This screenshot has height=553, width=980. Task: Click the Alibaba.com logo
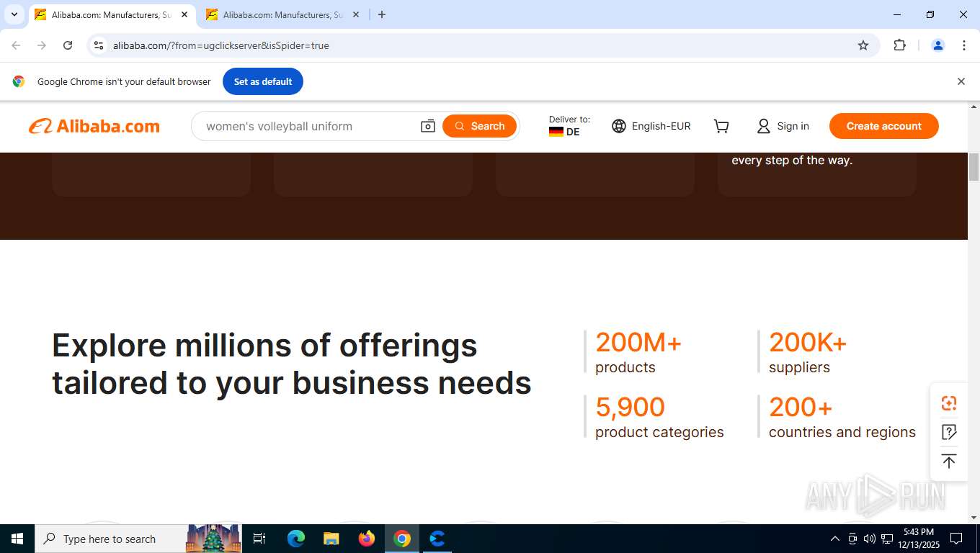click(94, 126)
